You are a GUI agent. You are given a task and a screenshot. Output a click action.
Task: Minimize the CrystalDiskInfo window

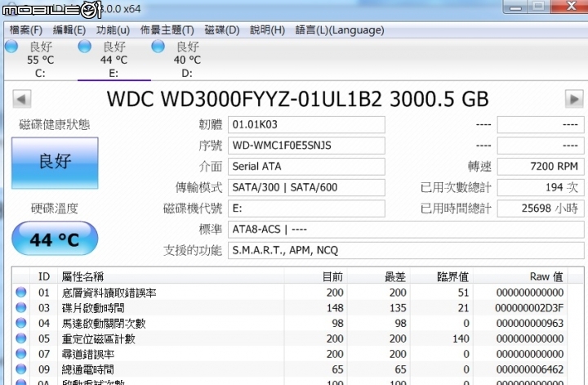pyautogui.click(x=514, y=7)
